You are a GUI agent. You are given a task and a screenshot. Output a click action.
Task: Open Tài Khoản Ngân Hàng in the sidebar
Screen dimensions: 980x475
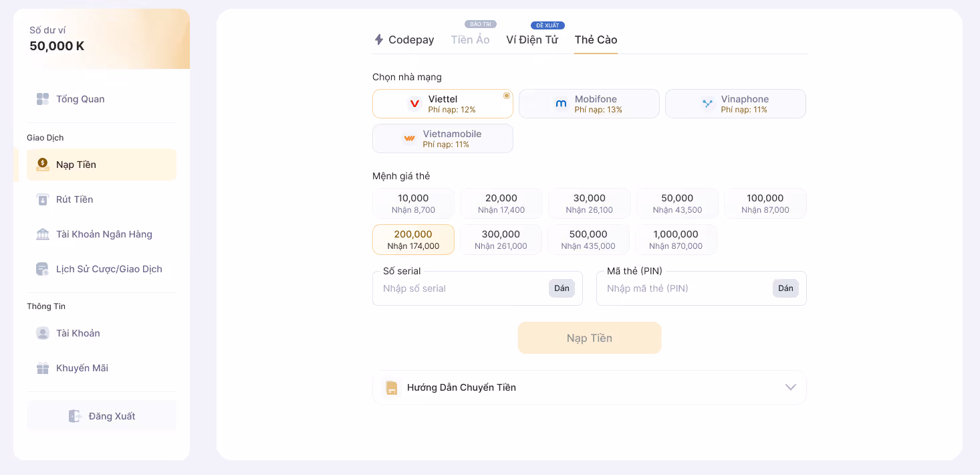click(x=102, y=234)
